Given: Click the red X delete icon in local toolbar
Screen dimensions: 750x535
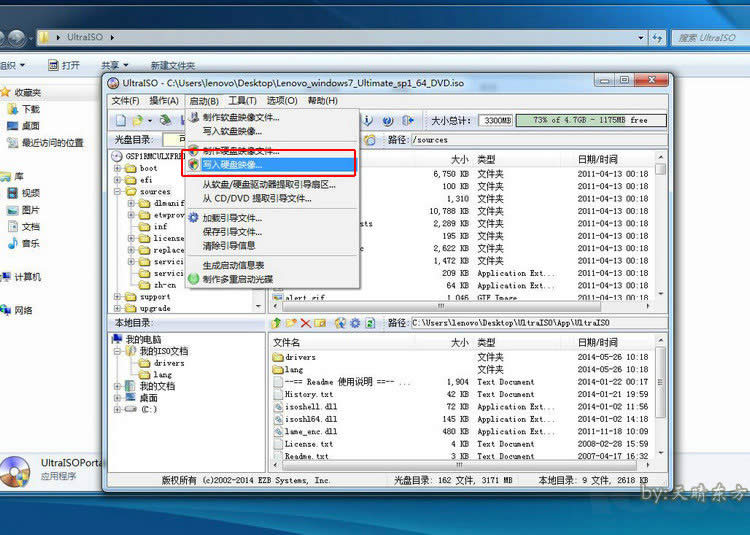Looking at the screenshot, I should pos(306,323).
